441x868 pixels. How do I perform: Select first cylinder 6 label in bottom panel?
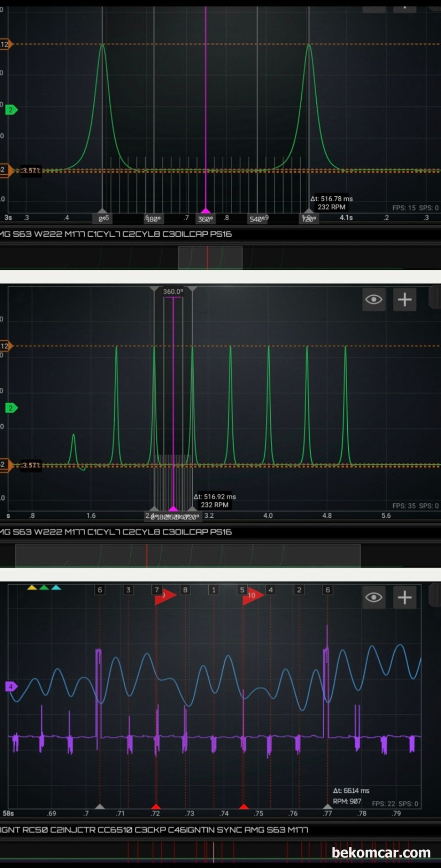coord(100,590)
